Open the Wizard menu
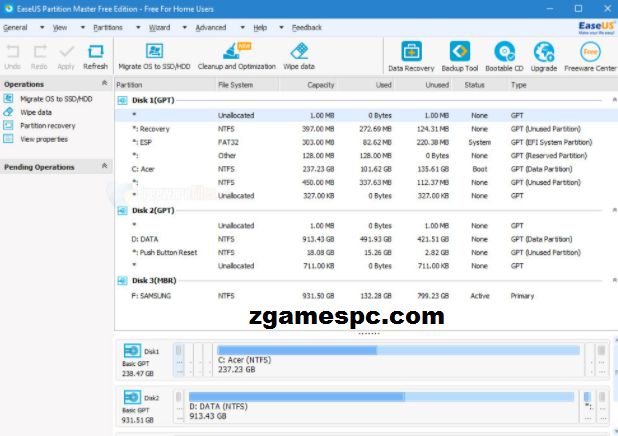The width and height of the screenshot is (618, 436). pyautogui.click(x=159, y=28)
